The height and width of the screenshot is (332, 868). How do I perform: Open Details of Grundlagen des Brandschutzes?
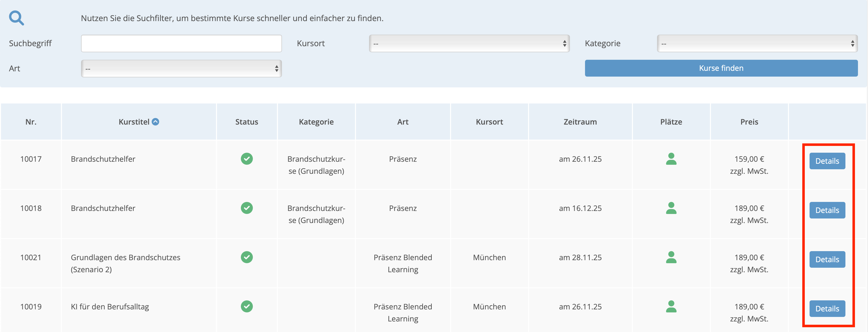coord(827,259)
